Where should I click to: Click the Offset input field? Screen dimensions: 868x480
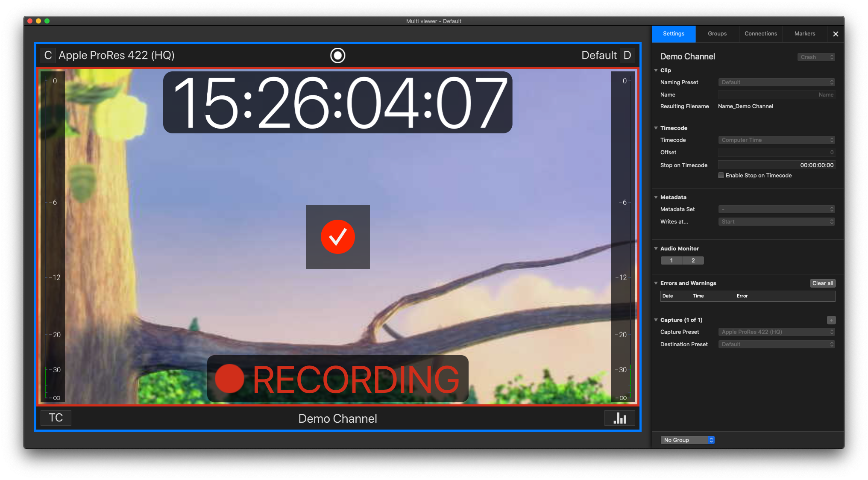pyautogui.click(x=777, y=153)
